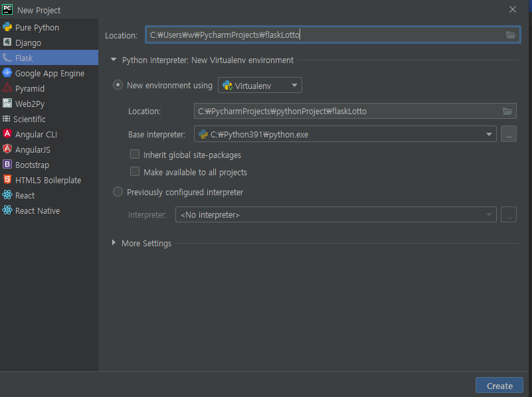
Task: Open Base interpreter dropdown arrow
Action: (x=489, y=134)
